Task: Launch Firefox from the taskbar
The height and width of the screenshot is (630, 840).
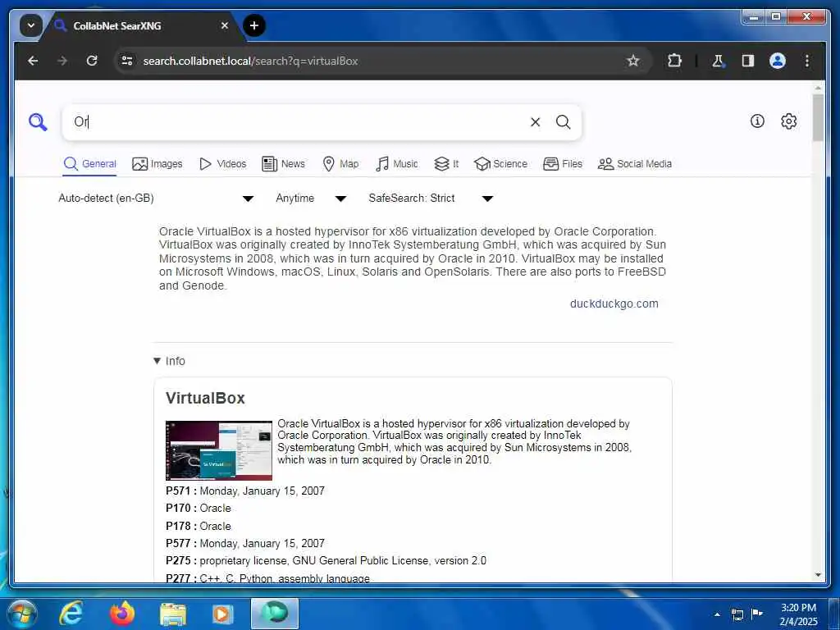Action: tap(121, 614)
